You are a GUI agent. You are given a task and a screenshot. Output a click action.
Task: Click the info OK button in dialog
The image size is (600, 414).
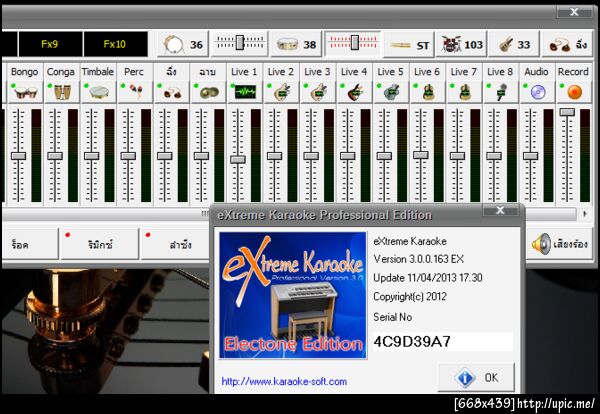(x=476, y=378)
